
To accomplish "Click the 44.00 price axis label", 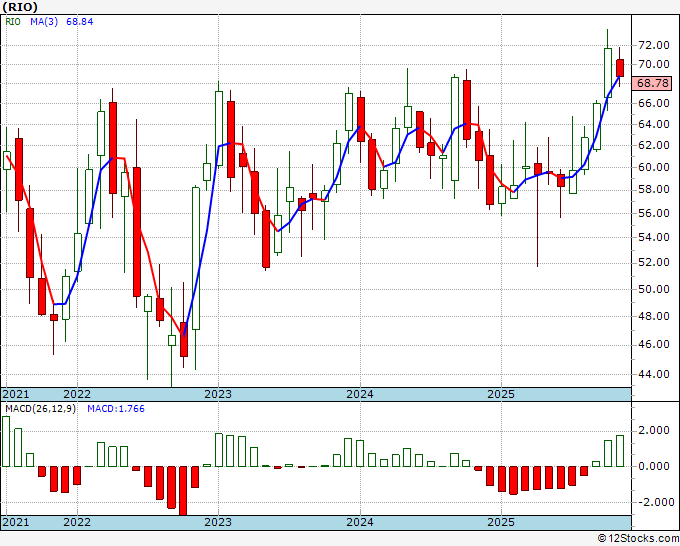I will pyautogui.click(x=654, y=374).
